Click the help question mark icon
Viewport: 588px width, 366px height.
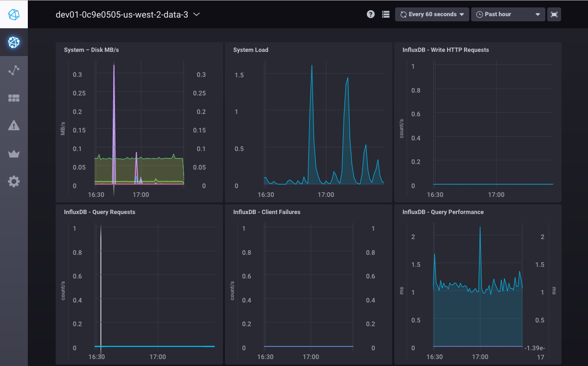[371, 14]
